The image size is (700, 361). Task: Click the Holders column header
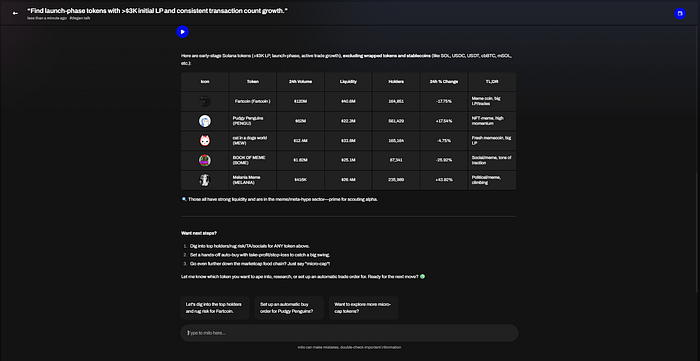[396, 82]
